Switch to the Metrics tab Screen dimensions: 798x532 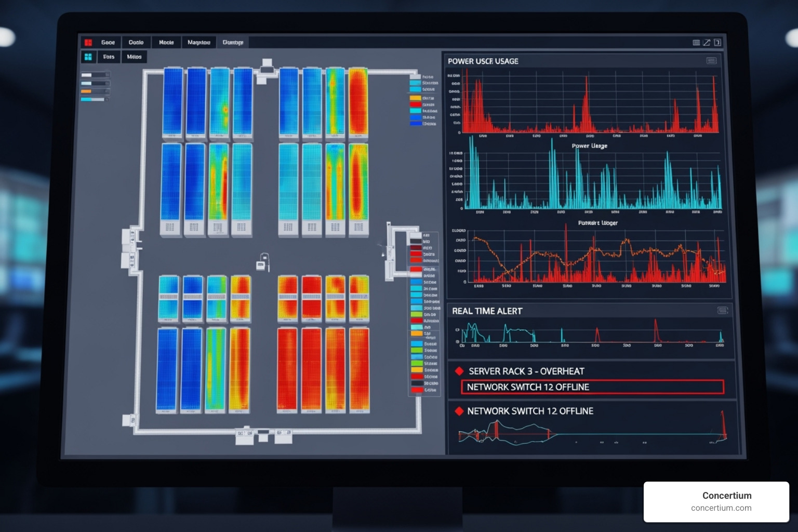tap(134, 57)
